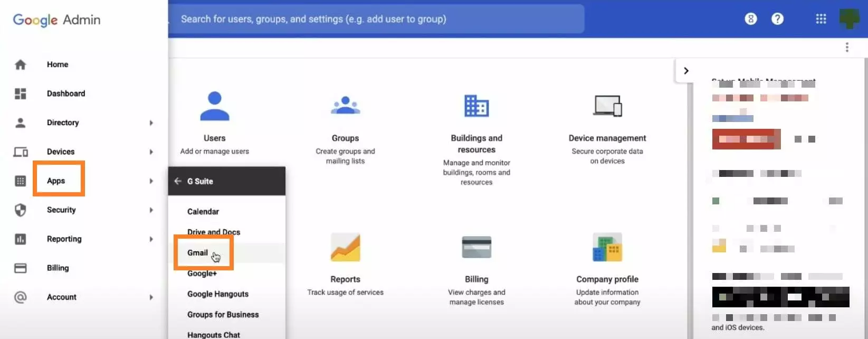
Task: Click the Security shield icon
Action: click(x=20, y=210)
